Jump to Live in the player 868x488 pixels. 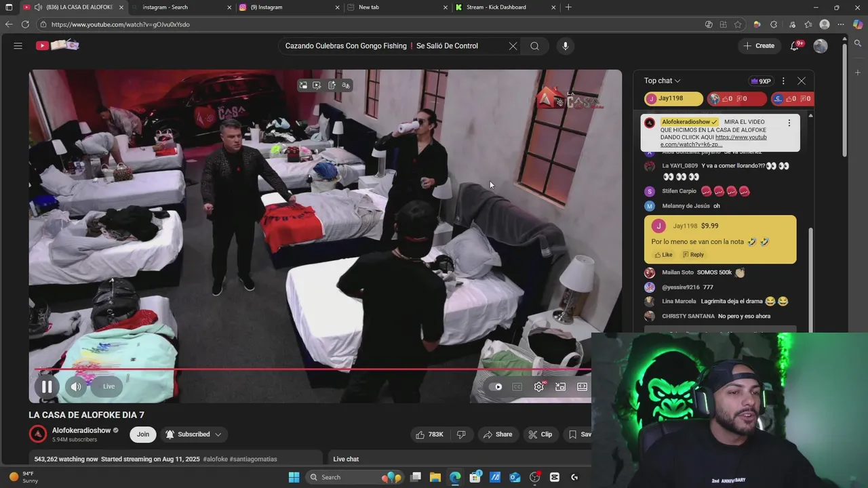(108, 386)
